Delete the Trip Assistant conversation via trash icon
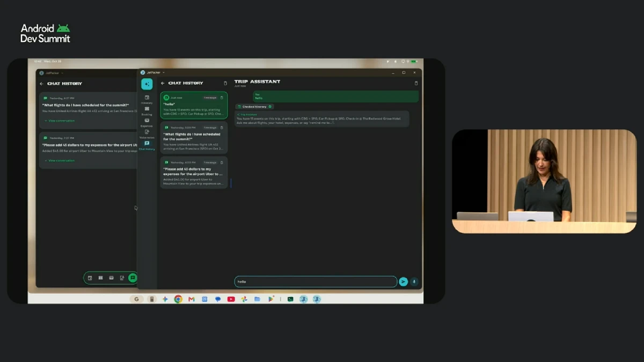The height and width of the screenshot is (362, 644). (x=416, y=83)
